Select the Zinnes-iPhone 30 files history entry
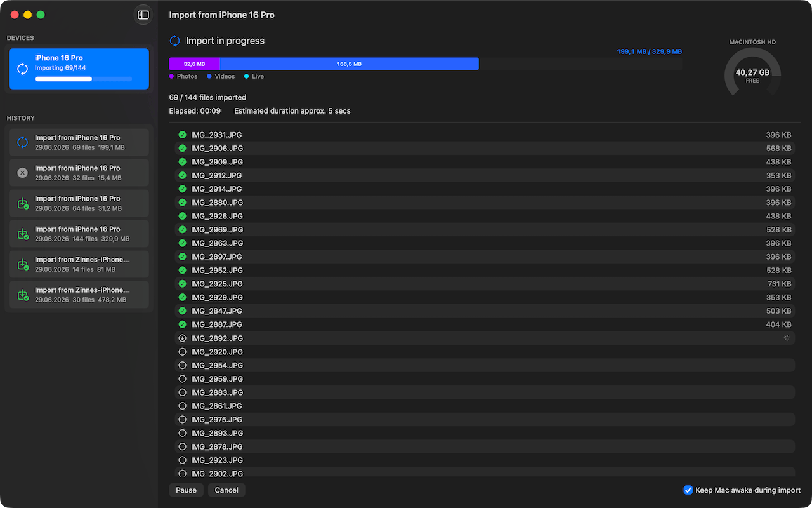This screenshot has width=812, height=508. tap(79, 295)
